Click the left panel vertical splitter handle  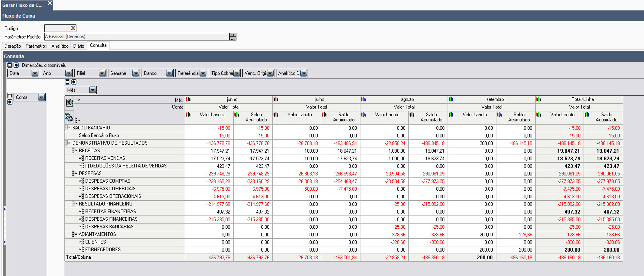(5, 224)
